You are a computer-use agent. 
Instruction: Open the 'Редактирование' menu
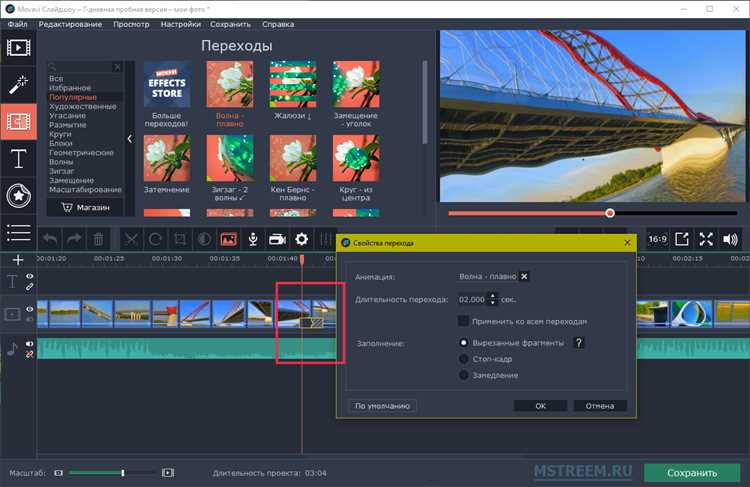[68, 21]
